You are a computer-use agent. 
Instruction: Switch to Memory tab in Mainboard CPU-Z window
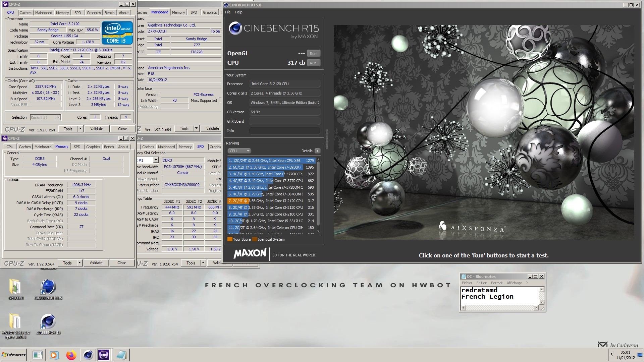click(178, 12)
